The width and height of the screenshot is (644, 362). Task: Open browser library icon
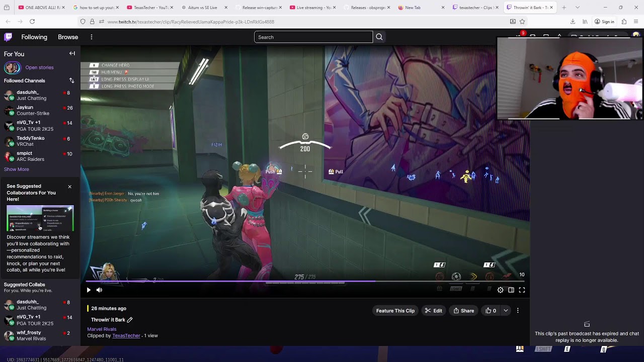tap(585, 22)
